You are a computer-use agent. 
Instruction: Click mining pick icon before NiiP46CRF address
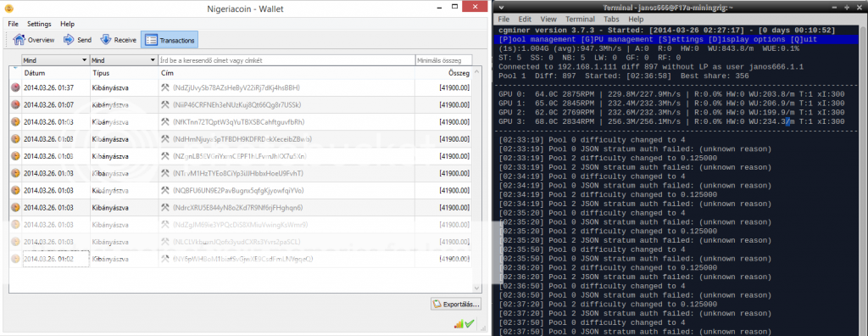pos(165,105)
